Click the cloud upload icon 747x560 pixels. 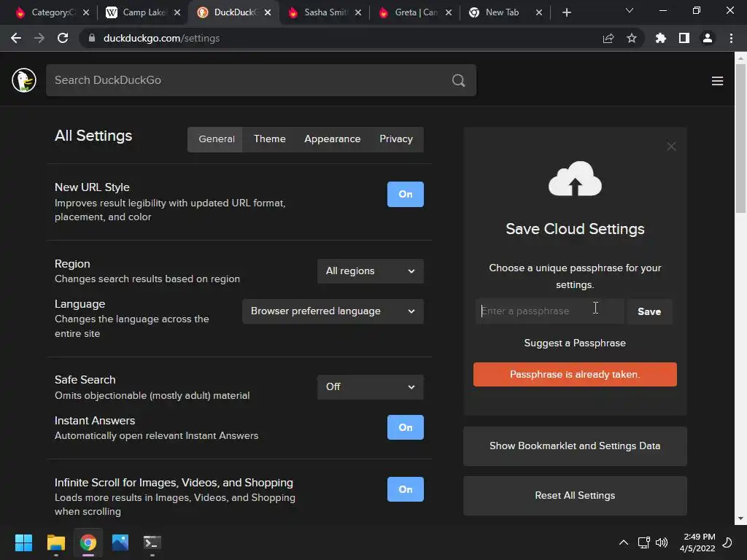(575, 179)
